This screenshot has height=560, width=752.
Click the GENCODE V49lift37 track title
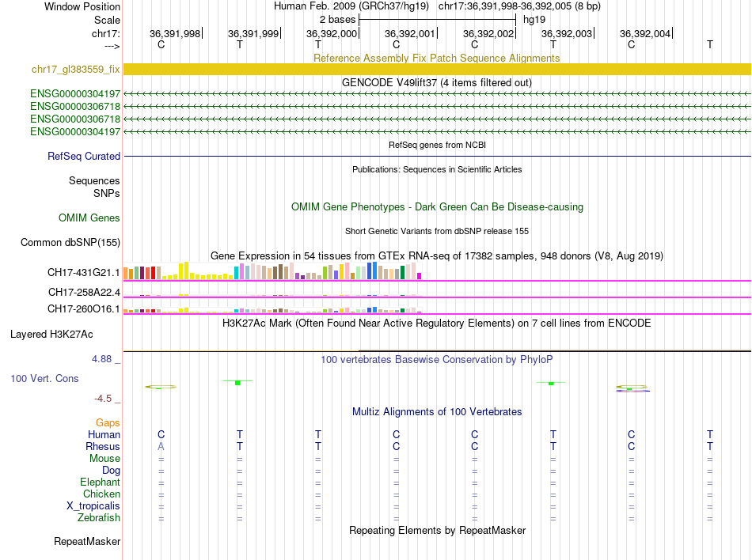pos(437,82)
